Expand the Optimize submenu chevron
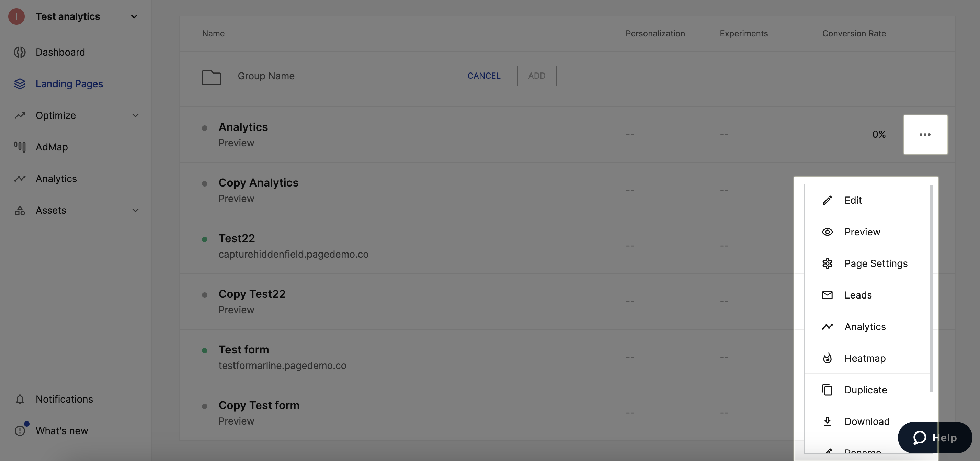Viewport: 980px width, 461px height. (135, 115)
